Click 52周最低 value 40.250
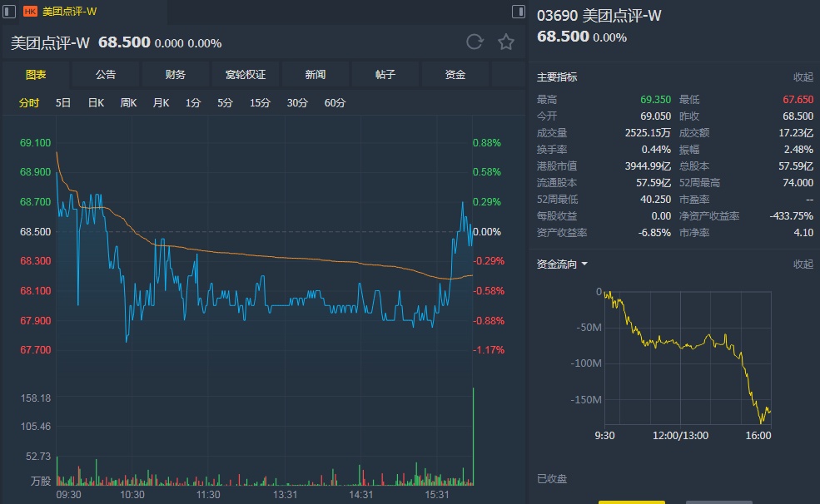This screenshot has width=820, height=504. (x=655, y=200)
